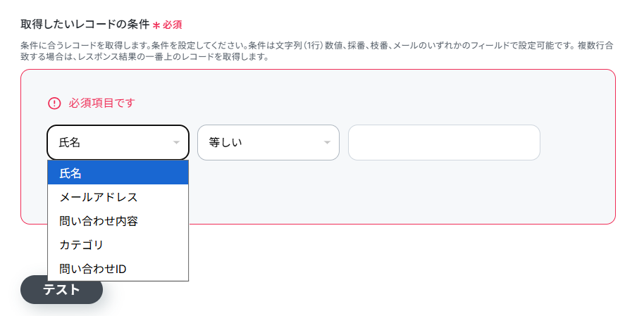Viewport: 644px width, 316px height.
Task: Click the second help line mentioning レスポンス結果
Action: pyautogui.click(x=144, y=57)
